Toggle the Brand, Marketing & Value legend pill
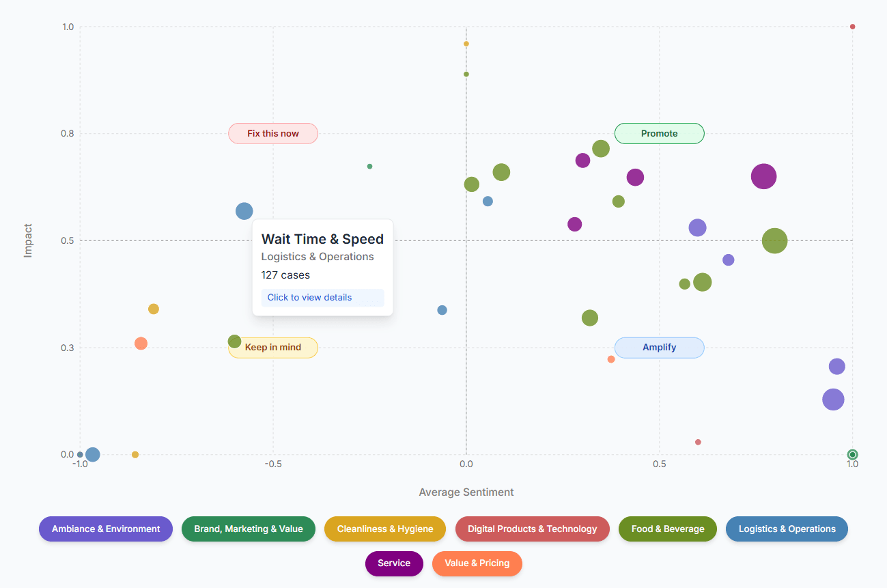This screenshot has height=588, width=887. 248,529
